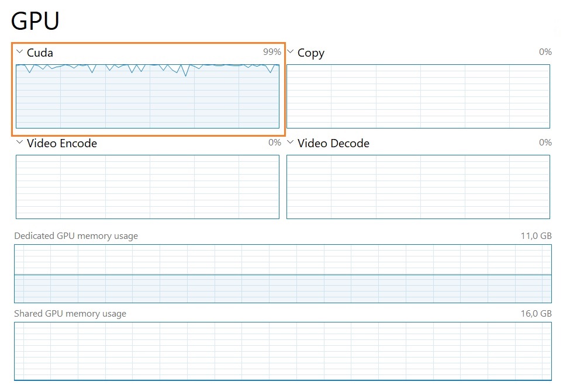Click the Copy label text

[311, 53]
